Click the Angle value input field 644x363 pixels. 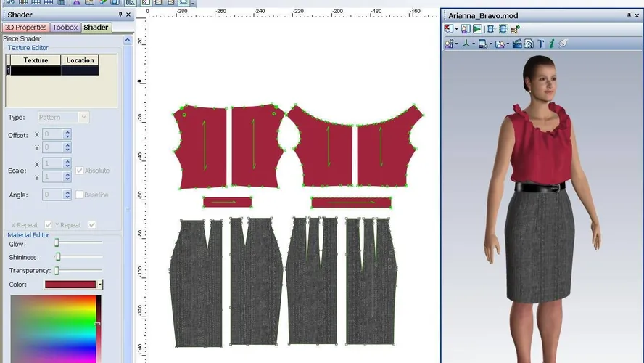coord(52,195)
